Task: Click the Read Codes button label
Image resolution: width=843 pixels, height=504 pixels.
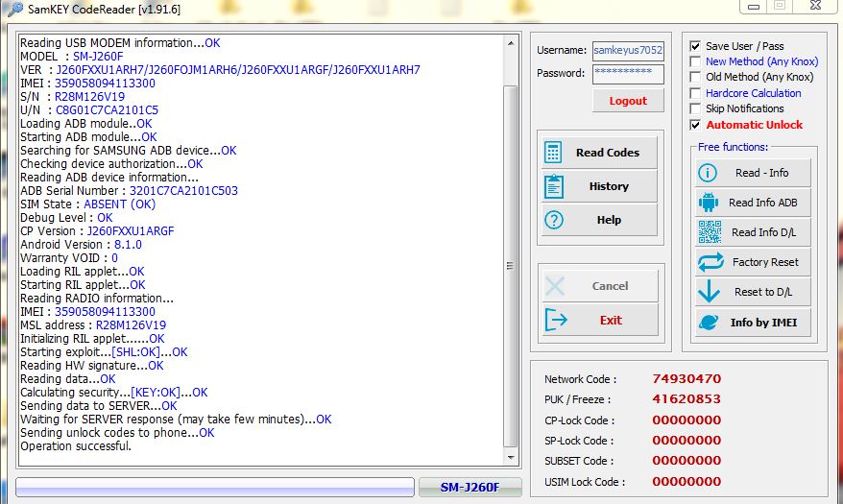Action: 608,153
